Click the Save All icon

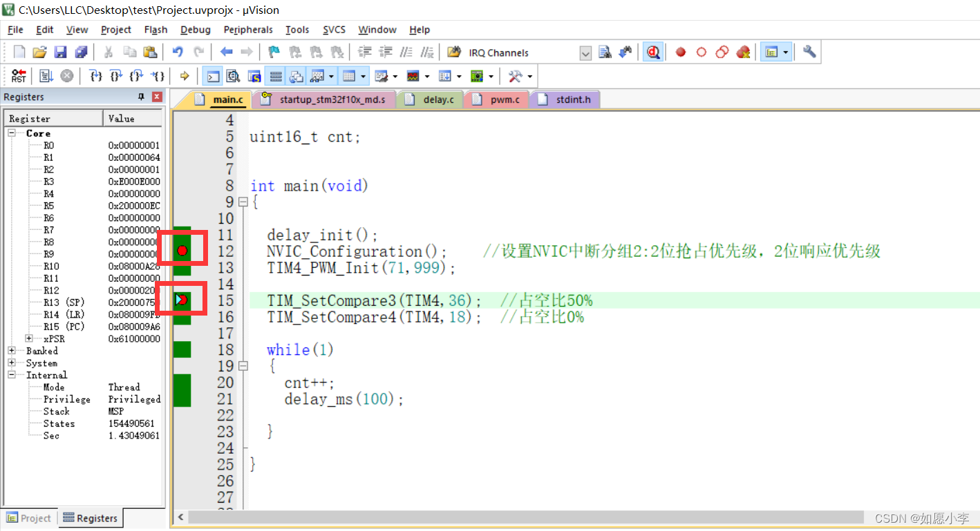click(81, 52)
